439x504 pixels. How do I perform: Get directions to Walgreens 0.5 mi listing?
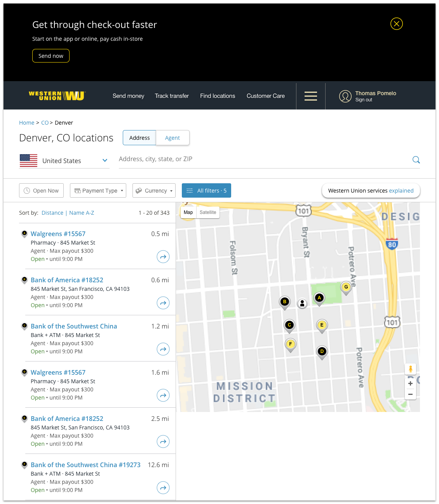point(163,257)
